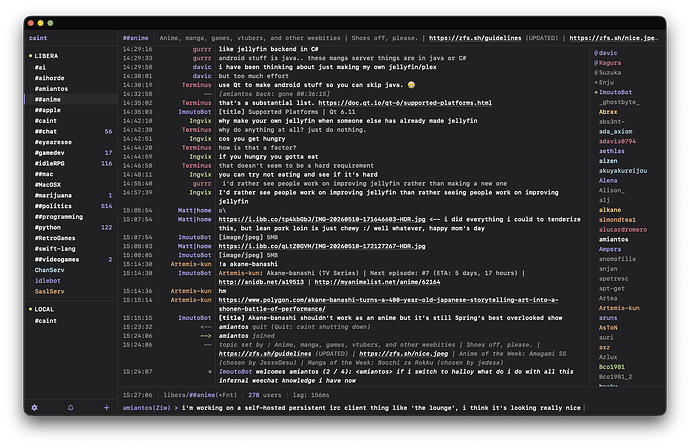Select user @davic in nick list
The height and width of the screenshot is (447, 690).
[606, 53]
